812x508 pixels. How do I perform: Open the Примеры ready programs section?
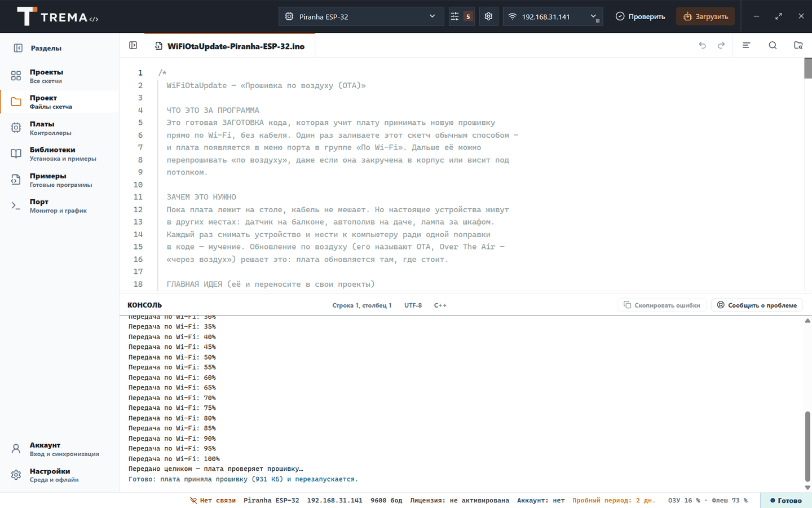click(59, 179)
